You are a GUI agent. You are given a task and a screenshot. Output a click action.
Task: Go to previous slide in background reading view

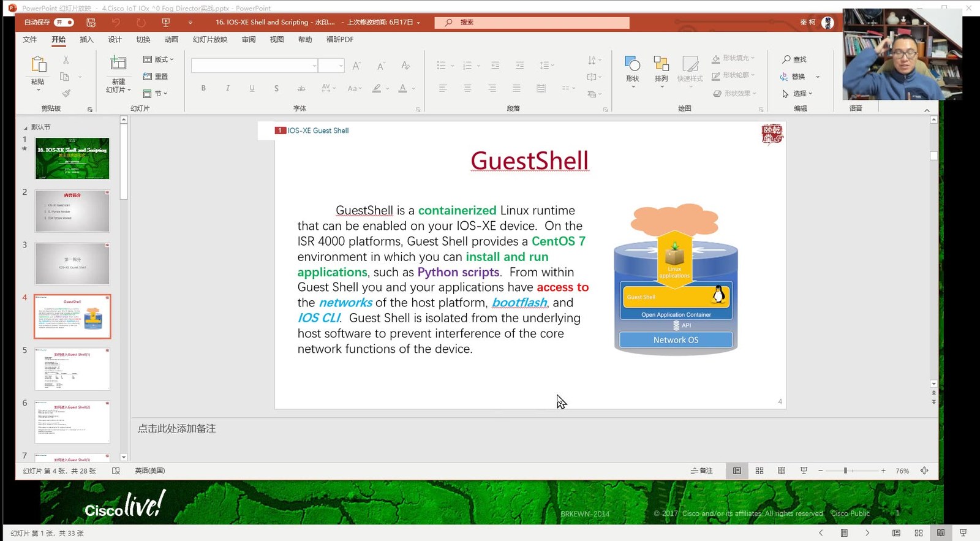click(x=821, y=533)
